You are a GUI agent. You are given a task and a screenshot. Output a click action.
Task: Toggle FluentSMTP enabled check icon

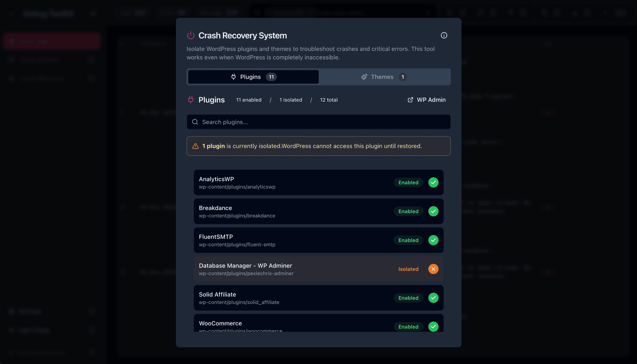point(433,240)
